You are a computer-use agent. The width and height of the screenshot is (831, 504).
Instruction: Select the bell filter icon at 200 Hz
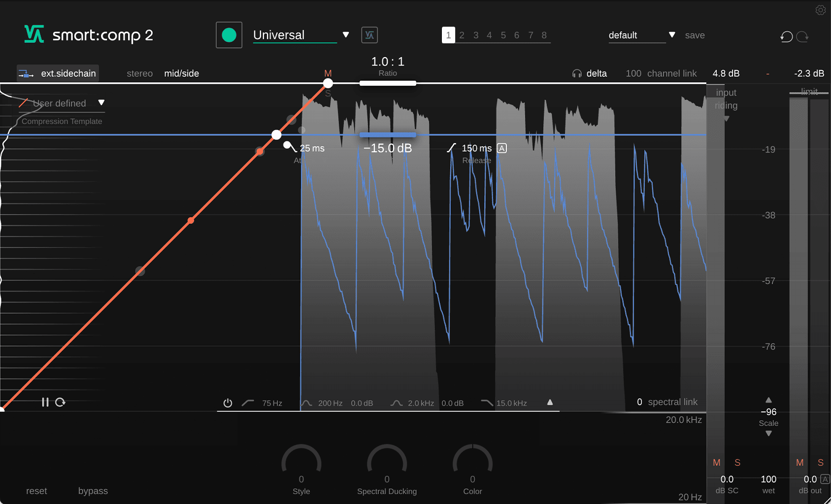pyautogui.click(x=306, y=403)
